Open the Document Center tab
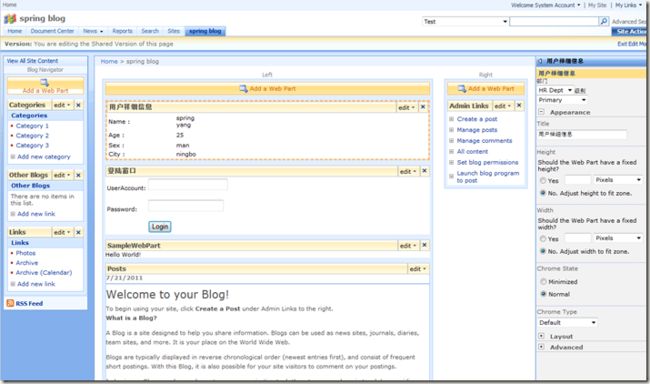The image size is (650, 384). tap(52, 31)
